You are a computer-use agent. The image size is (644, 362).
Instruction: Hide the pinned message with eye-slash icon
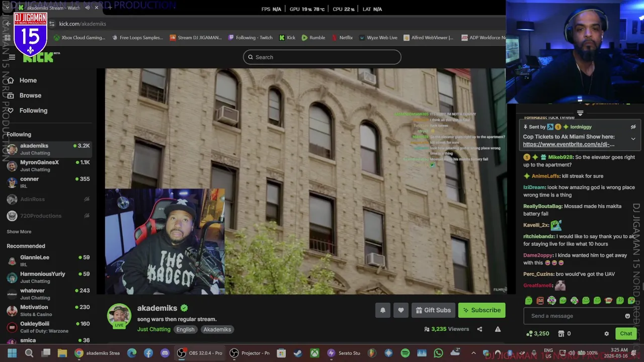point(633,127)
